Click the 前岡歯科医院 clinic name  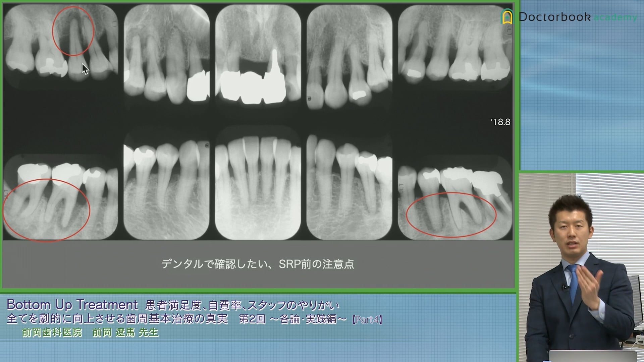pos(52,333)
